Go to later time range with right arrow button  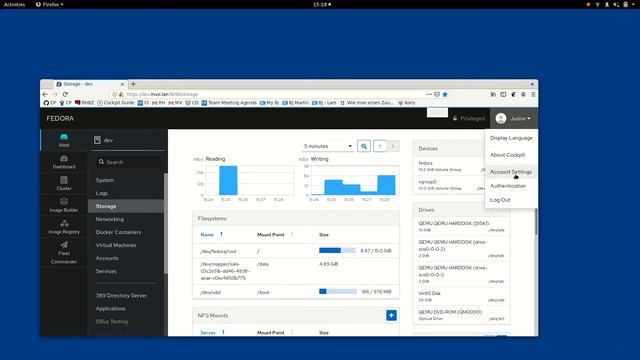coord(393,146)
